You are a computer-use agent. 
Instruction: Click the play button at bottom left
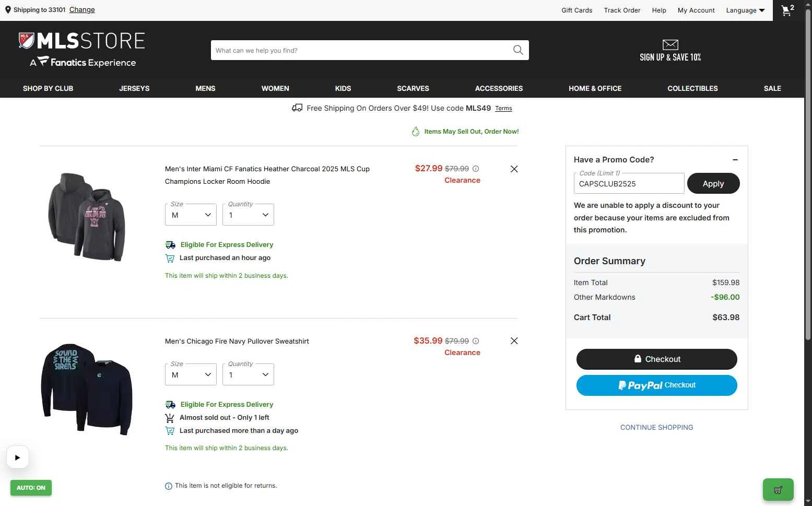17,457
